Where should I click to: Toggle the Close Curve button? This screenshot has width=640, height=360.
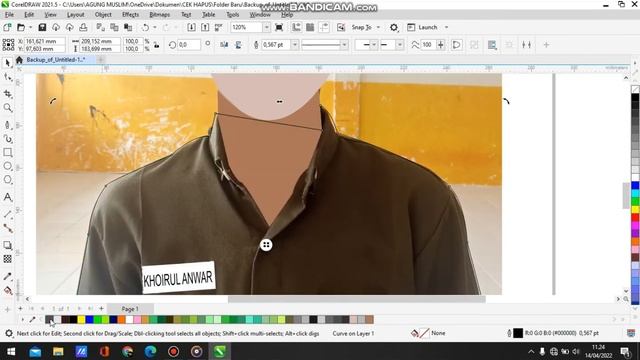pyautogui.click(x=456, y=44)
